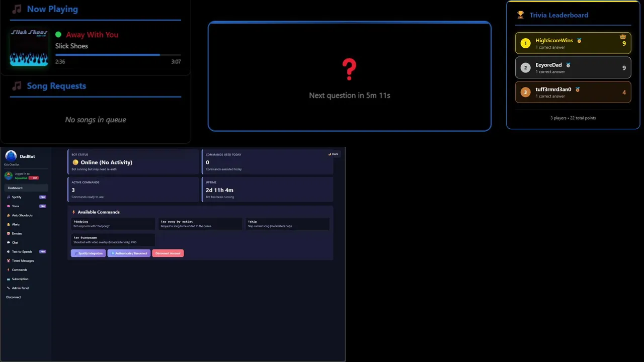
Task: Click the Slick Shoes artist name
Action: click(71, 46)
